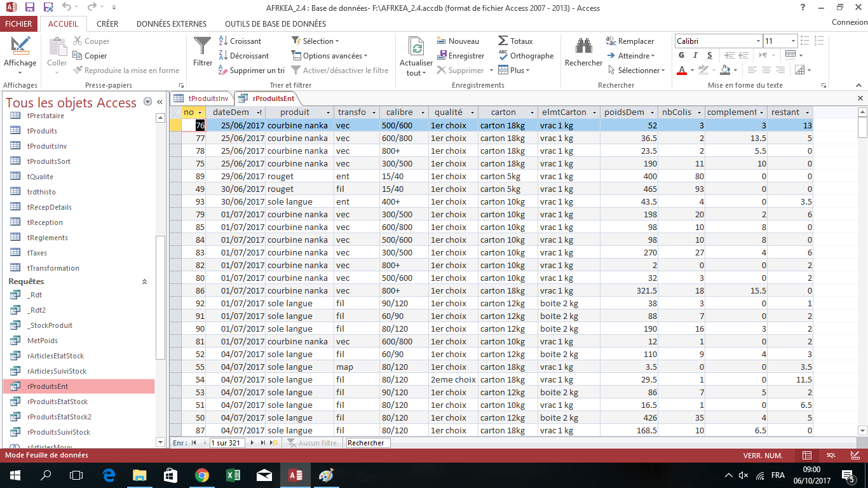Open navigation pane menu dropdown
The width and height of the screenshot is (868, 488).
click(148, 102)
